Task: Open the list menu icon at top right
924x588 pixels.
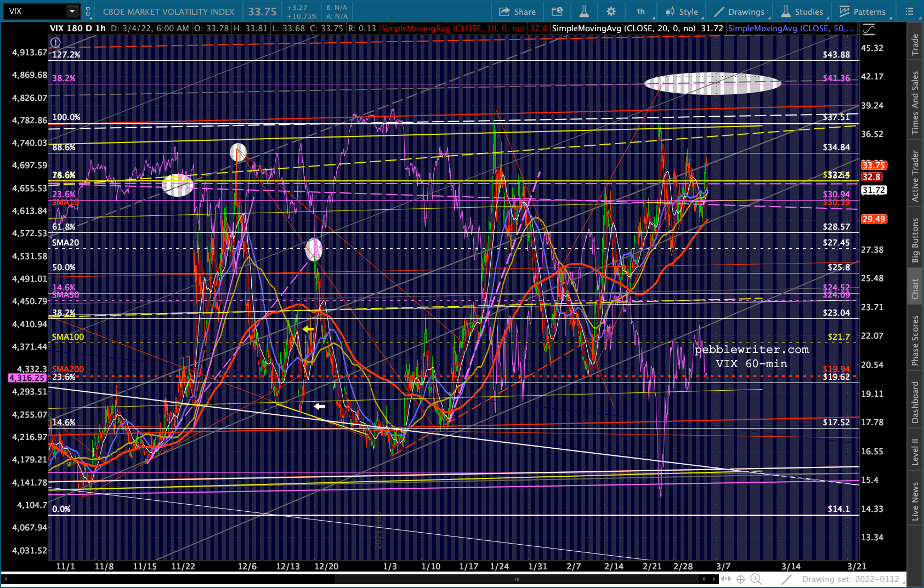Action: (x=909, y=12)
